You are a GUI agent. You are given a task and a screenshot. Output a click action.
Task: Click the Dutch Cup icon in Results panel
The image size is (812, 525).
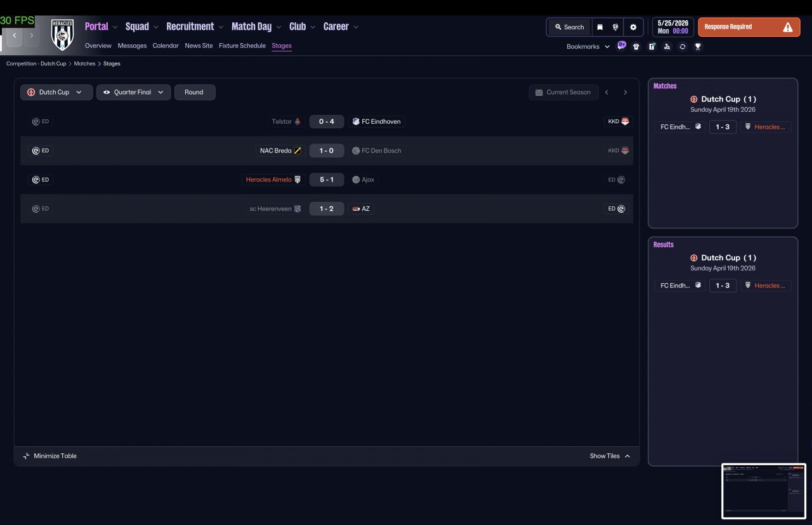pos(693,258)
